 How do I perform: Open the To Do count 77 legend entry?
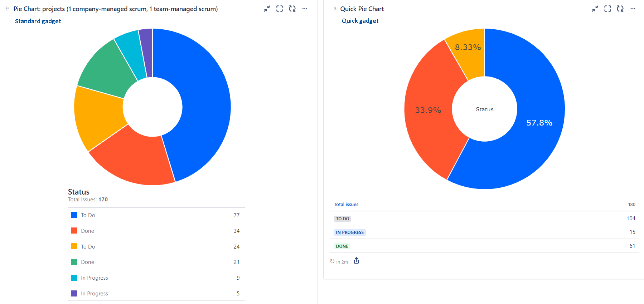pyautogui.click(x=236, y=215)
